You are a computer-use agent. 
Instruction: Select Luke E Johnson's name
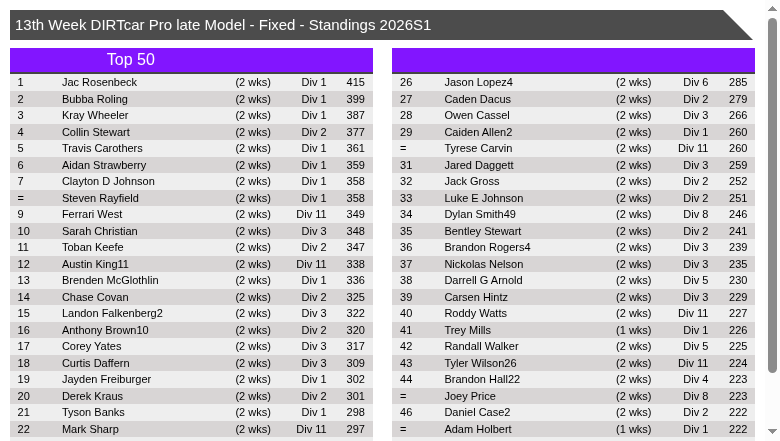[x=483, y=198]
